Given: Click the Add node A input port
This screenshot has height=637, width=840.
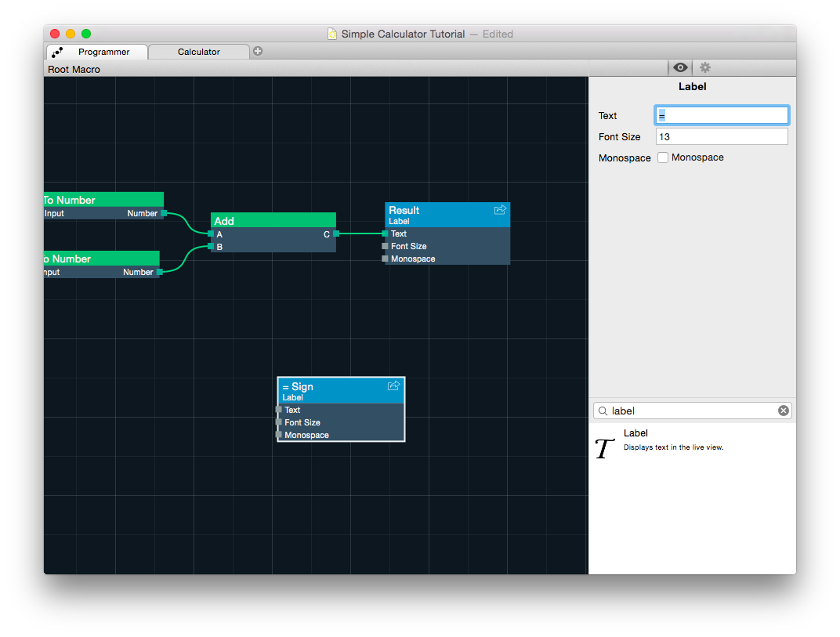Looking at the screenshot, I should [211, 234].
